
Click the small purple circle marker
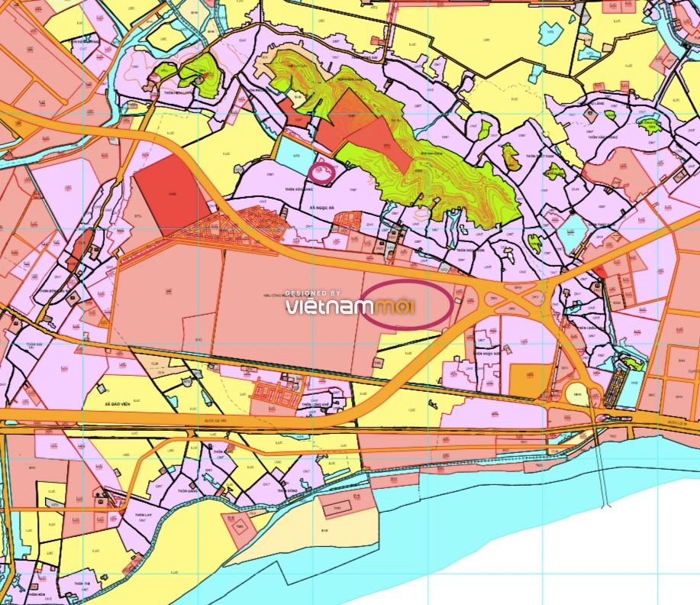tap(322, 173)
